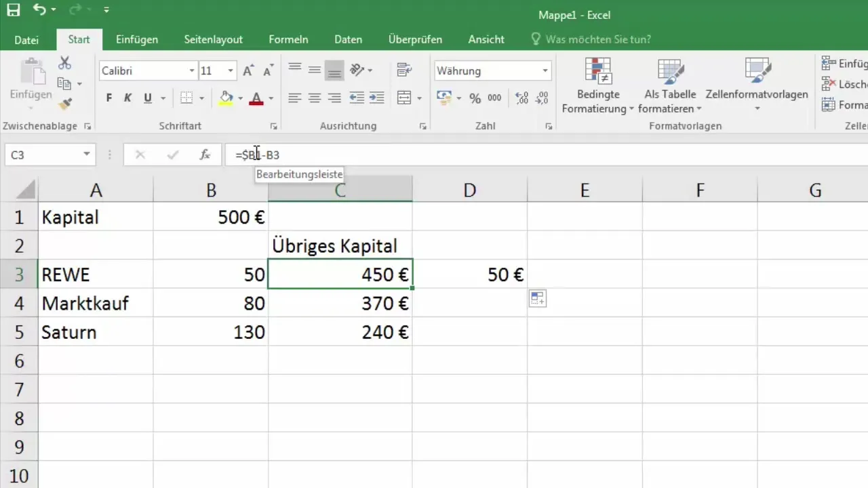Click the accounting number format icon
Screen dimensions: 868x488
[444, 98]
